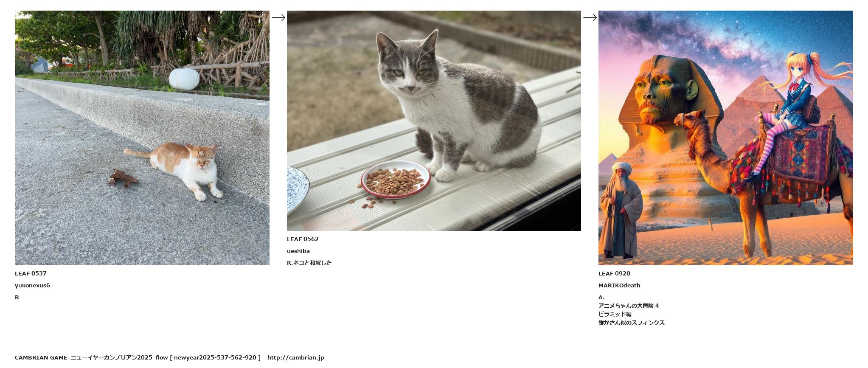Click the caption 誰かさん似のスフィンクス
868x368 pixels.
[x=632, y=323]
